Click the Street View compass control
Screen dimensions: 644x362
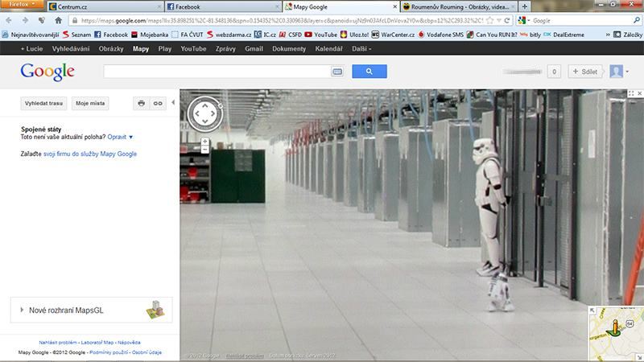coord(205,113)
